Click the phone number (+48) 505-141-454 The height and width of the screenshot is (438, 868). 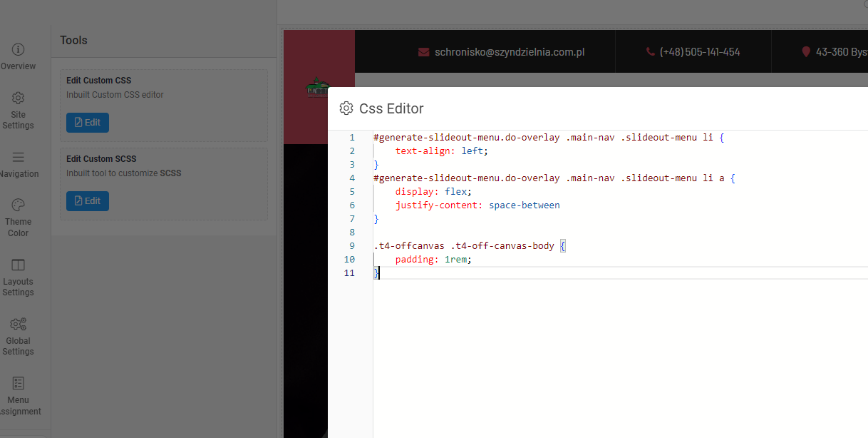pyautogui.click(x=699, y=52)
